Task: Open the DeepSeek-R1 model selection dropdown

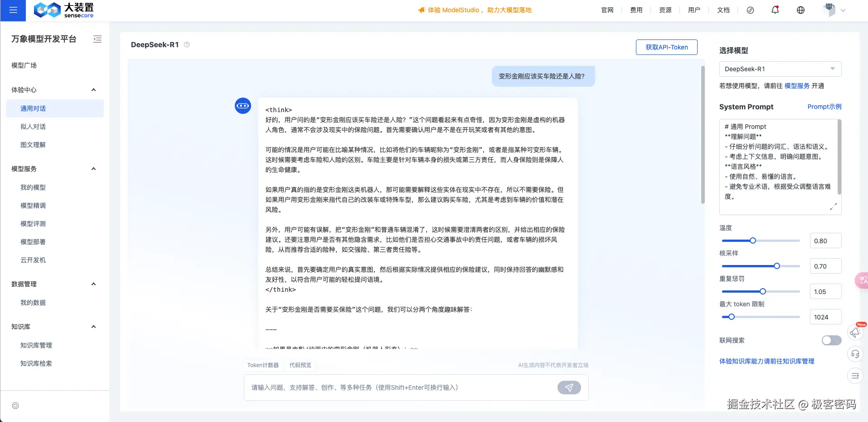Action: 780,69
